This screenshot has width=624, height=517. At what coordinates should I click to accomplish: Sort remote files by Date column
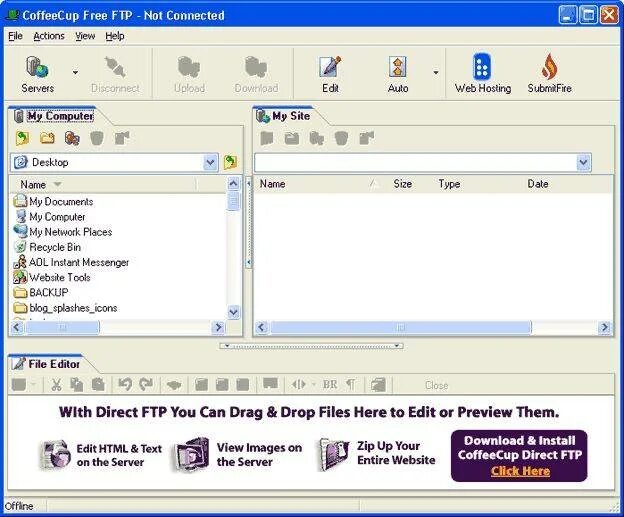pyautogui.click(x=538, y=184)
